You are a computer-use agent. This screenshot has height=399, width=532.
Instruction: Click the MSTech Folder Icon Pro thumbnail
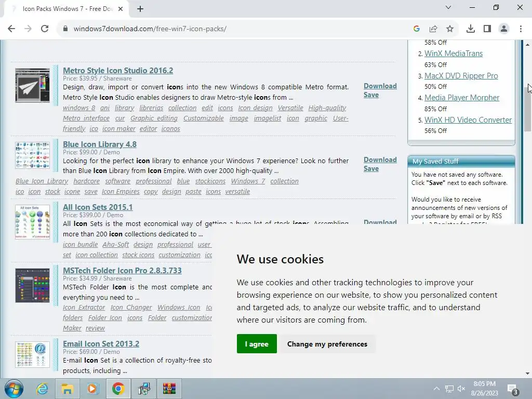point(33,285)
